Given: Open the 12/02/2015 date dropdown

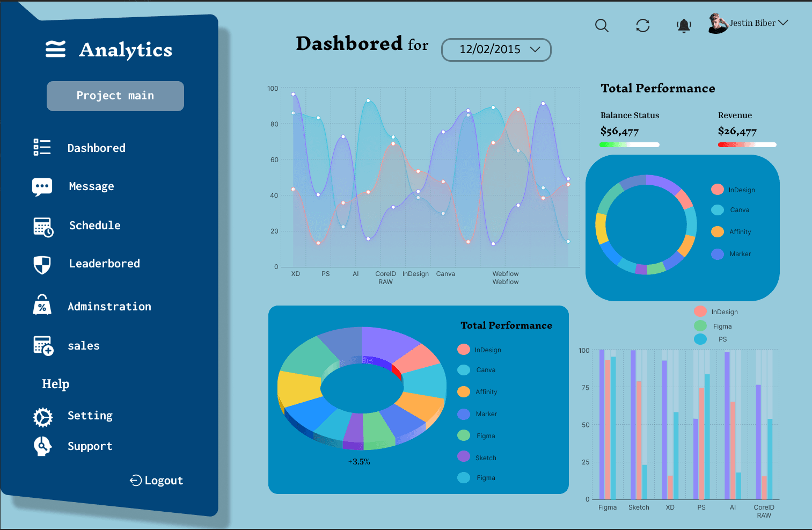Looking at the screenshot, I should (x=496, y=50).
